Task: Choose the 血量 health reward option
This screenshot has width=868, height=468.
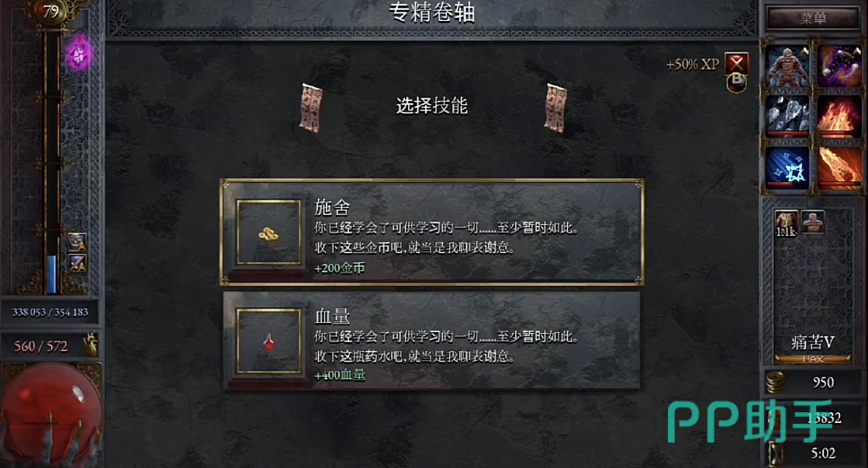Action: (432, 341)
